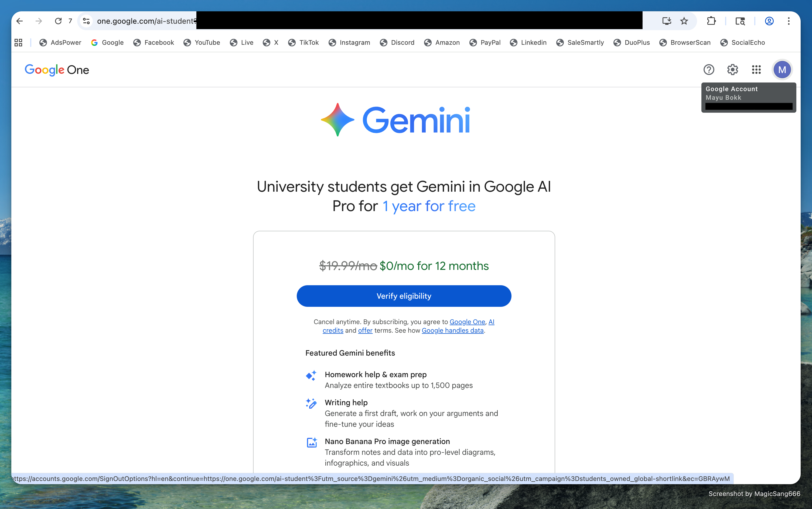The width and height of the screenshot is (812, 509).
Task: Open site information in the address bar
Action: (86, 21)
